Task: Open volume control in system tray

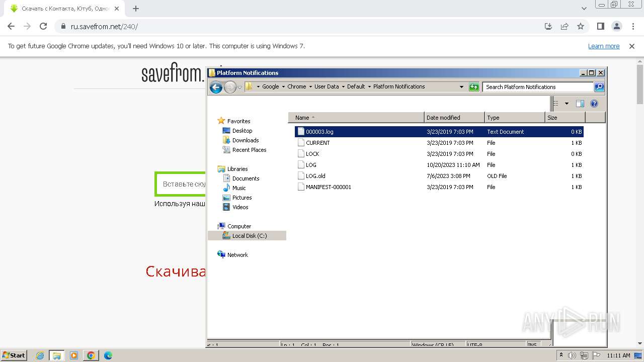Action: (572, 355)
